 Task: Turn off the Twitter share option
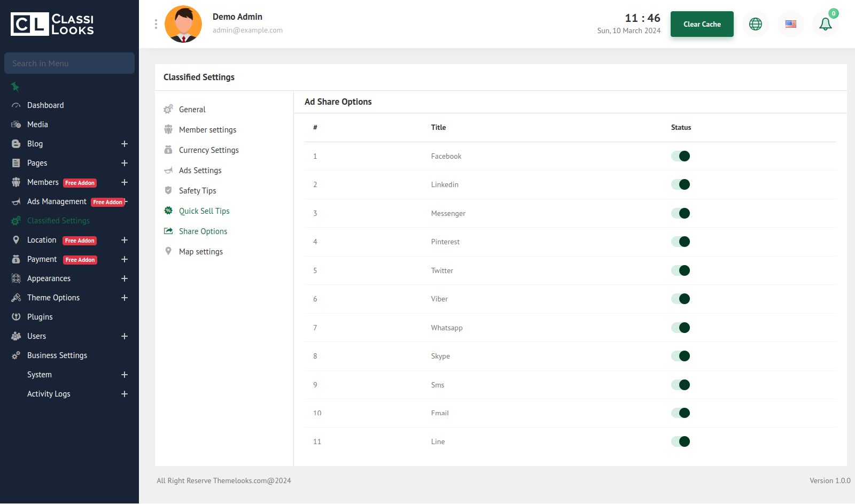(681, 270)
